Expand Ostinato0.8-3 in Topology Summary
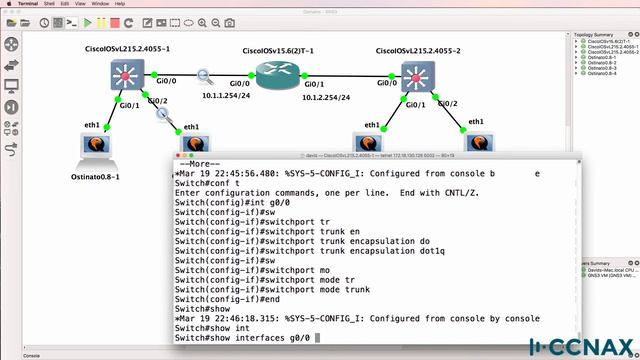640x360 pixels. 576,68
